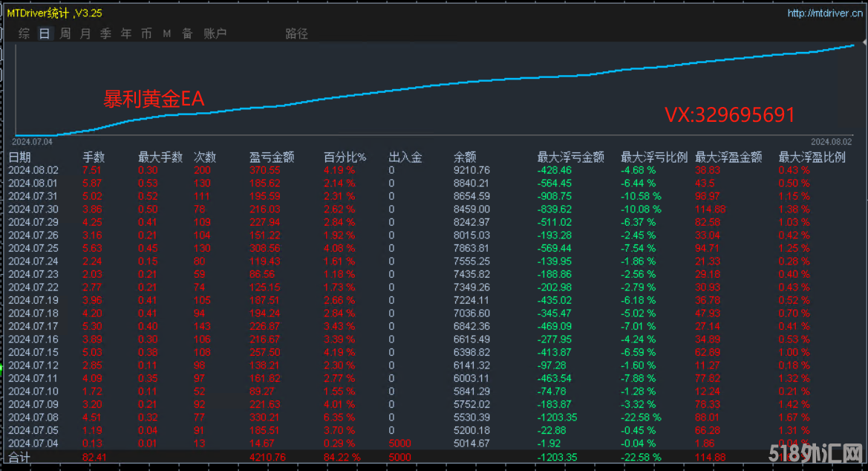The width and height of the screenshot is (868, 471).
Task: Open the 周 weekly tab
Action: pos(65,33)
